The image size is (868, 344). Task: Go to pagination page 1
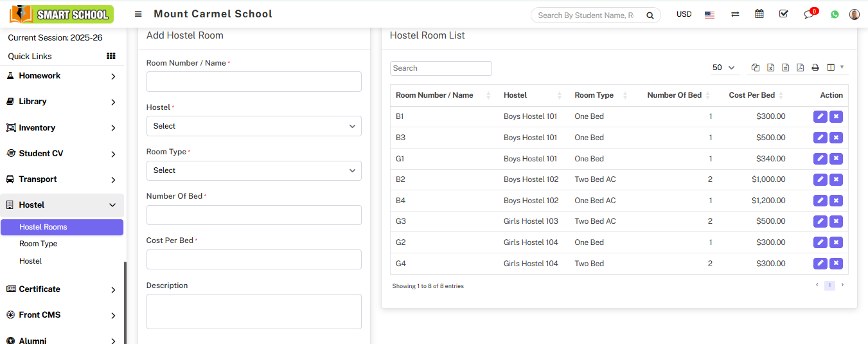coord(829,285)
